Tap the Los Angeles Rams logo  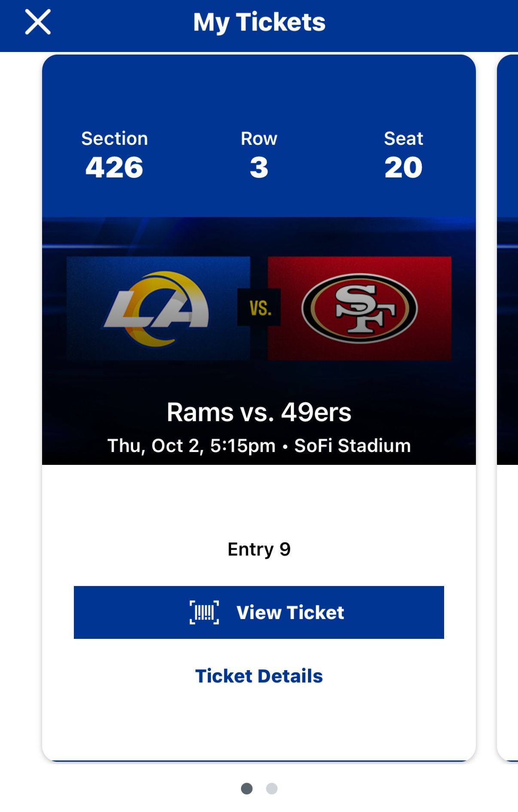[x=158, y=308]
